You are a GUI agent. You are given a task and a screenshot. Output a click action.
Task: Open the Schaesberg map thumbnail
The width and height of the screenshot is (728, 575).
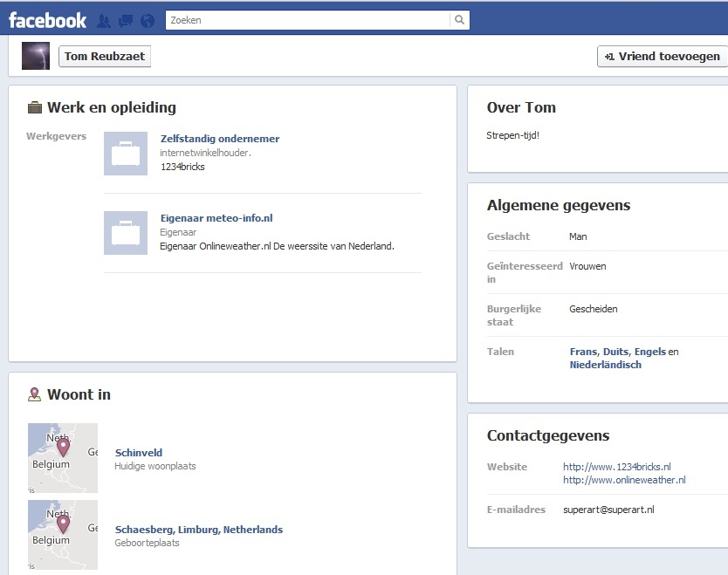pyautogui.click(x=63, y=535)
